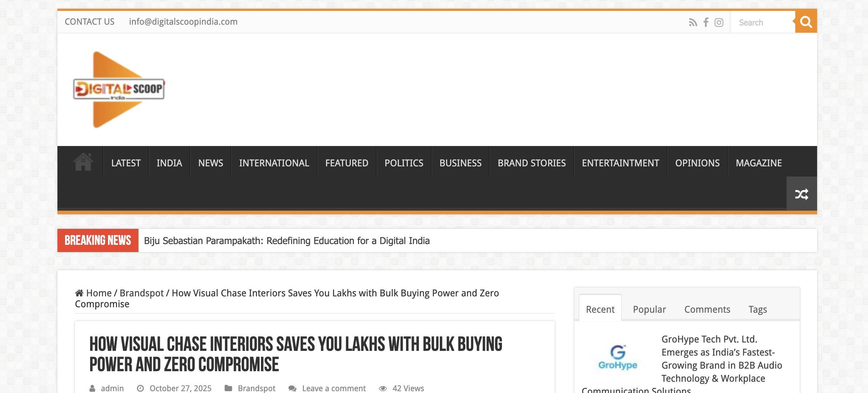Open the Tags tab
868x393 pixels.
pyautogui.click(x=758, y=309)
